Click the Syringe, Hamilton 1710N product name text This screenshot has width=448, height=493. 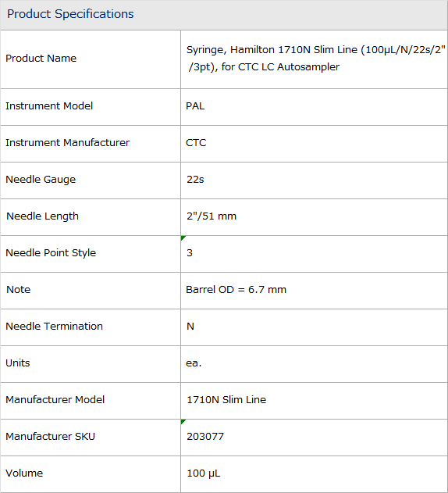[316, 58]
